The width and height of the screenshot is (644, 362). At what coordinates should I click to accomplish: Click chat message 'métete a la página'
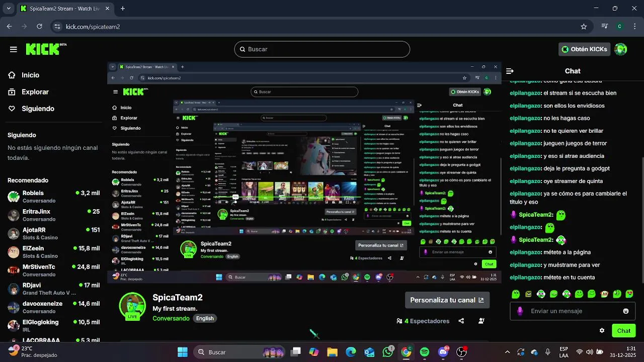click(567, 252)
